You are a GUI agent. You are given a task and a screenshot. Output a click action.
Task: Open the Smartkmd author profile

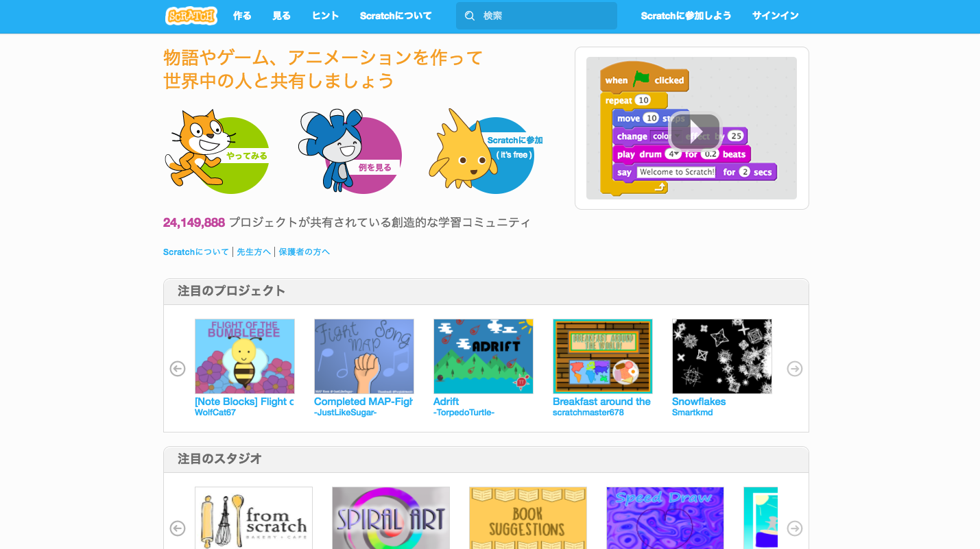(x=693, y=413)
